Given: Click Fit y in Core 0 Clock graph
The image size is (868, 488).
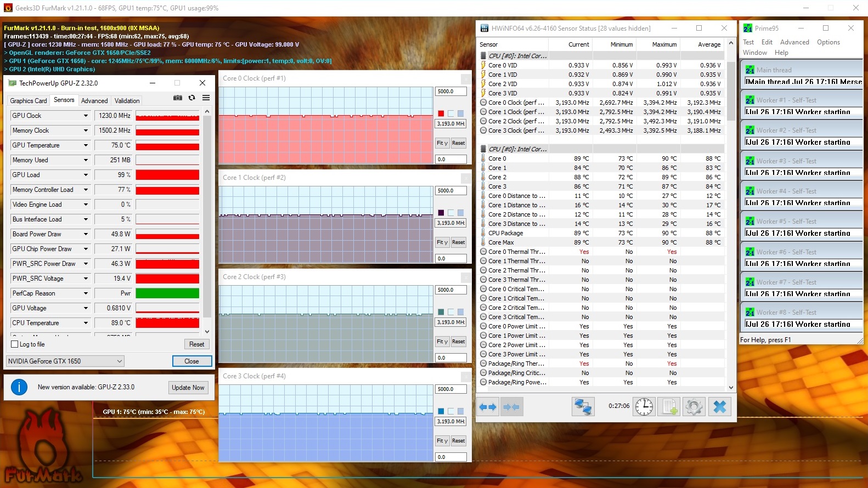Looking at the screenshot, I should tap(442, 143).
